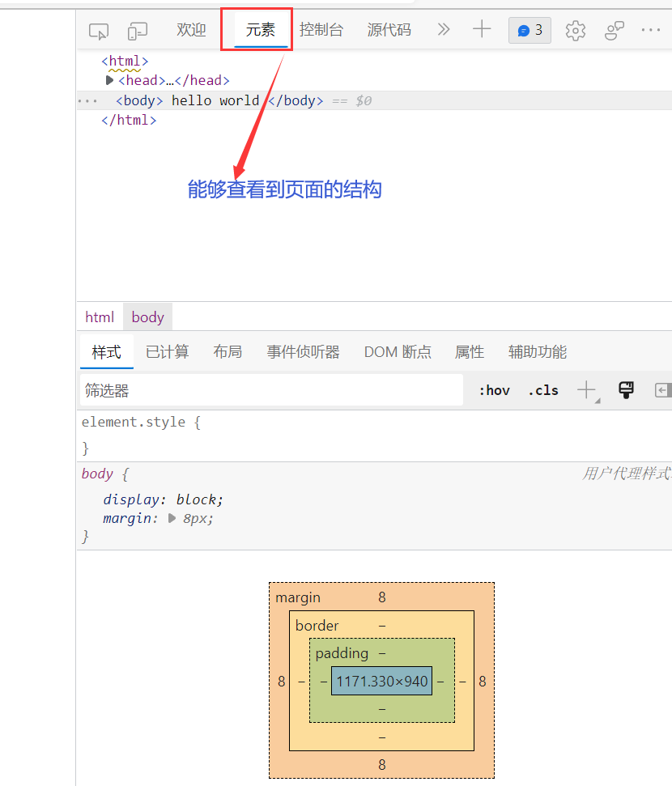This screenshot has height=786, width=672.
Task: Select the </html> closing tag
Action: (129, 121)
